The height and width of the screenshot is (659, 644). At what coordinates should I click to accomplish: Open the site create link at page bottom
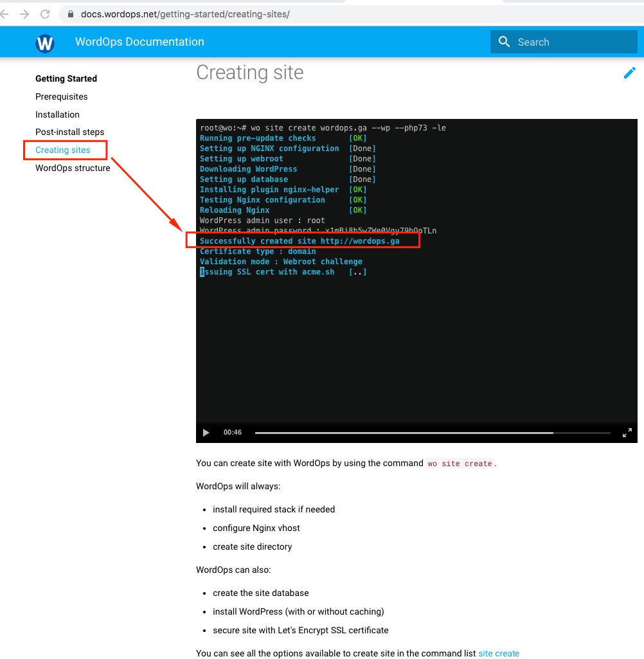point(499,653)
